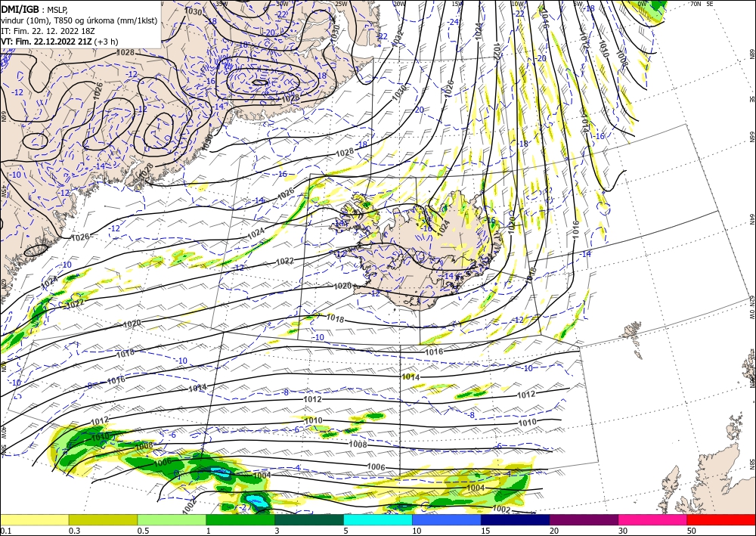The height and width of the screenshot is (536, 756).
Task: Click the '0.5' legend value
Action: click(x=143, y=531)
